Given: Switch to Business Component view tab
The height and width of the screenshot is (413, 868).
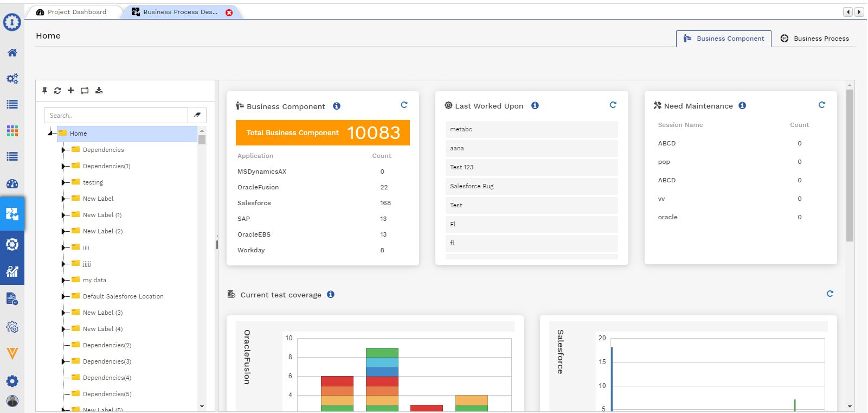Looking at the screenshot, I should tap(724, 39).
